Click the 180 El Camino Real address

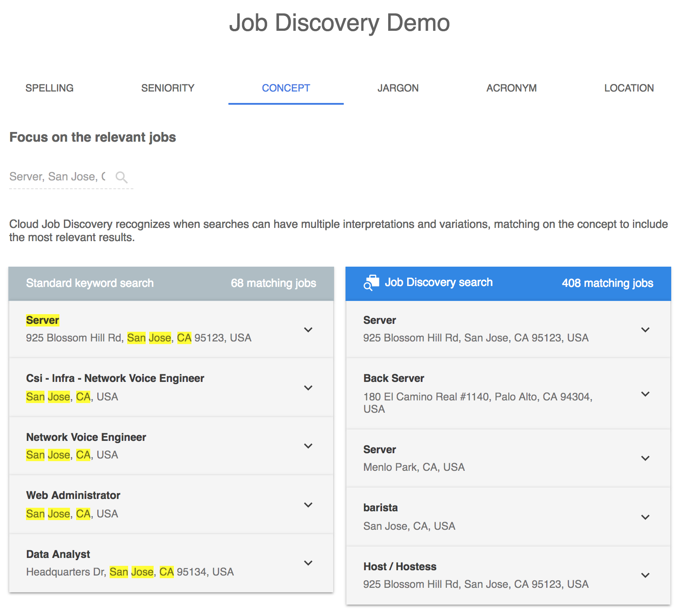pyautogui.click(x=478, y=403)
